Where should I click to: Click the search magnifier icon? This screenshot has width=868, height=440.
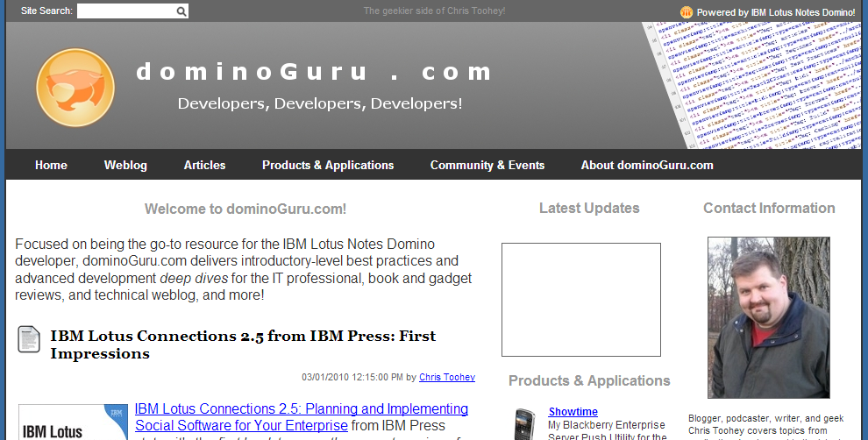click(x=181, y=11)
